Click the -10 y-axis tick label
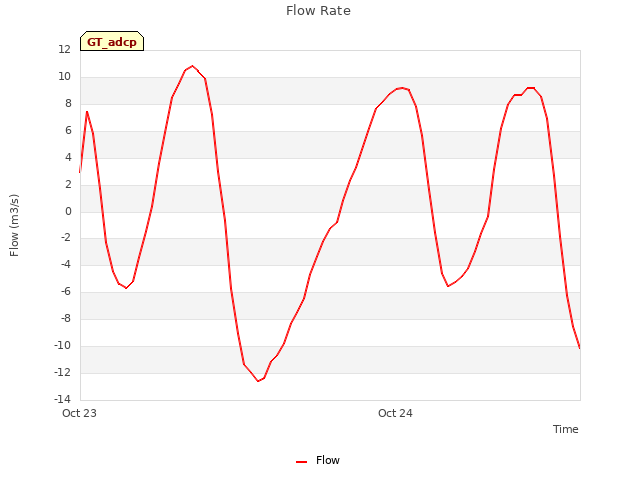Screen dimensions: 640x480 pos(62,345)
